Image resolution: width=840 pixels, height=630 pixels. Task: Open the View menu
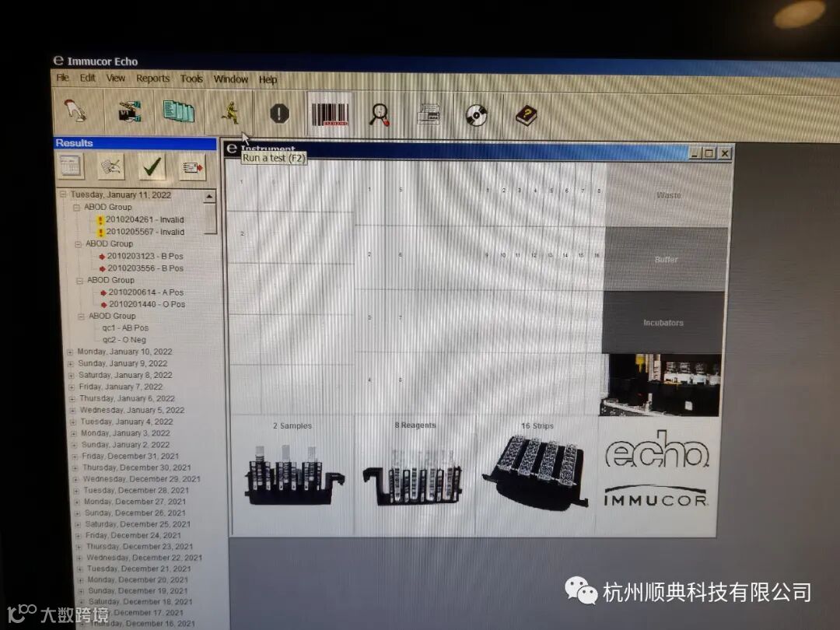tap(115, 79)
